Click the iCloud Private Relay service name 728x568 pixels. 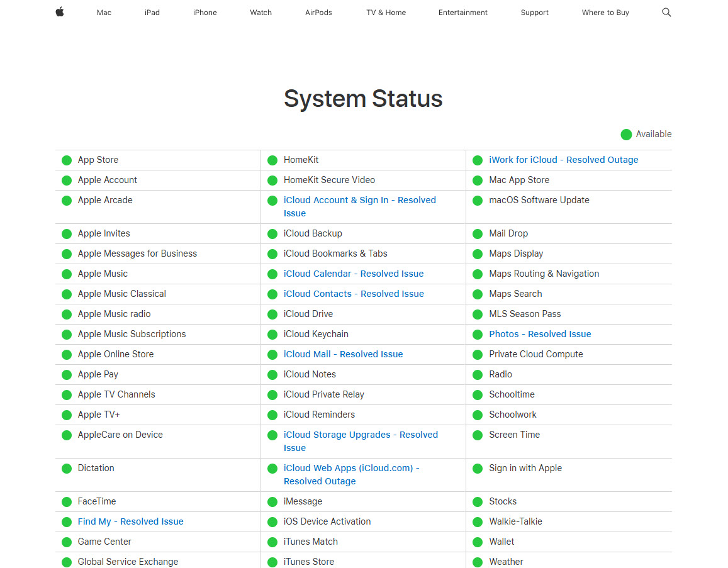[x=323, y=394]
